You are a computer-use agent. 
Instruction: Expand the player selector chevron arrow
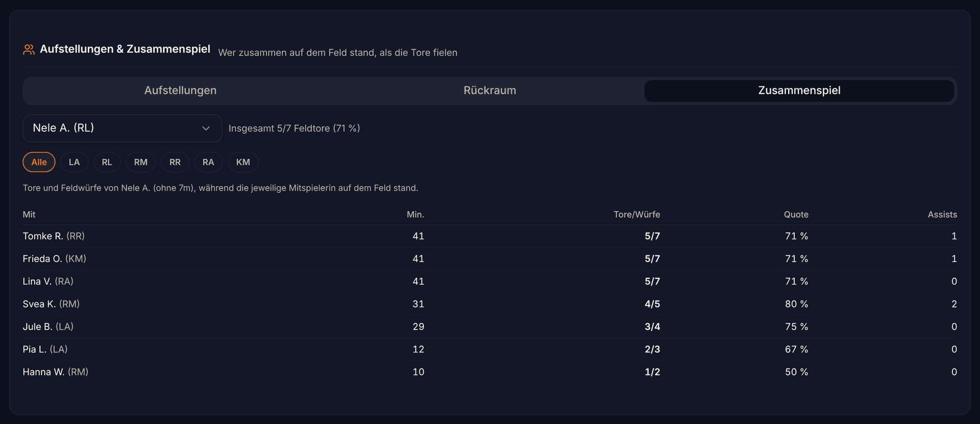[206, 128]
